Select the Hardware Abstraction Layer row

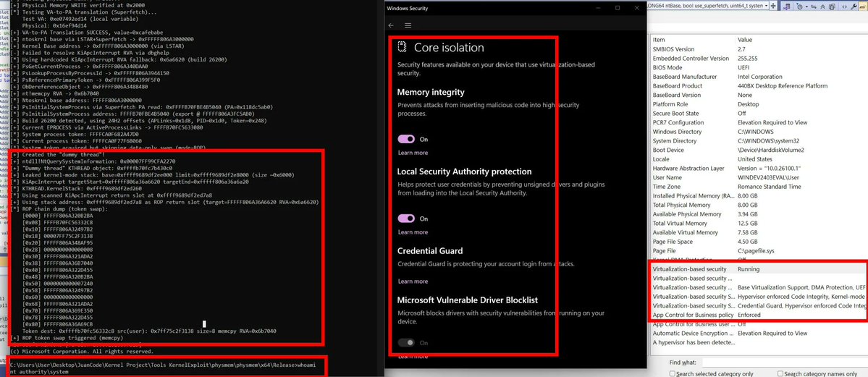click(x=759, y=169)
